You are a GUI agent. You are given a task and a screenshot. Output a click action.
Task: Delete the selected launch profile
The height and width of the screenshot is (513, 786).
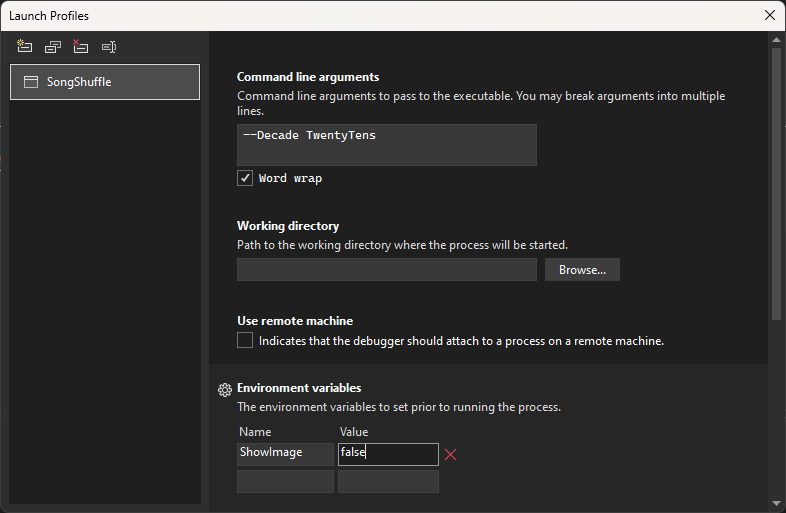pos(81,47)
